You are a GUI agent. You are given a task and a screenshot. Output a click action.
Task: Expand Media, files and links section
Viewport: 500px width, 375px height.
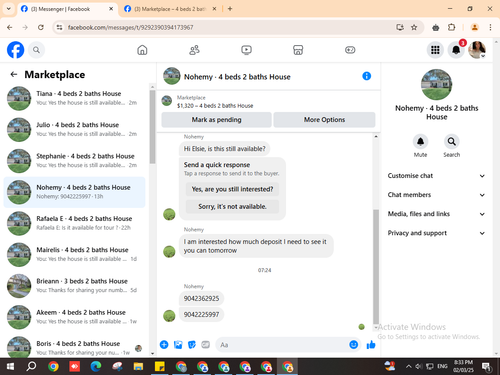pyautogui.click(x=436, y=214)
